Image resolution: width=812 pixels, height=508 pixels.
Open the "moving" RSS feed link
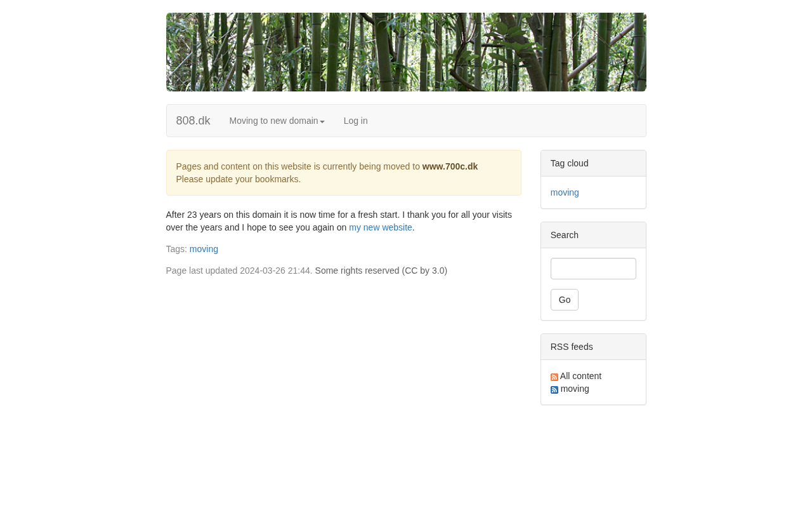tap(575, 389)
